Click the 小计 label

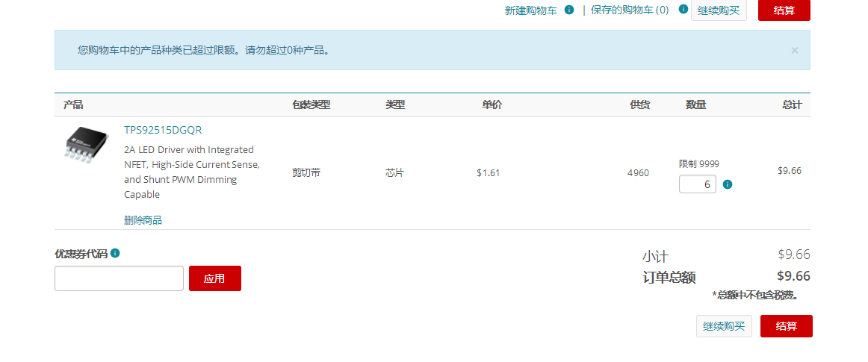(x=655, y=256)
